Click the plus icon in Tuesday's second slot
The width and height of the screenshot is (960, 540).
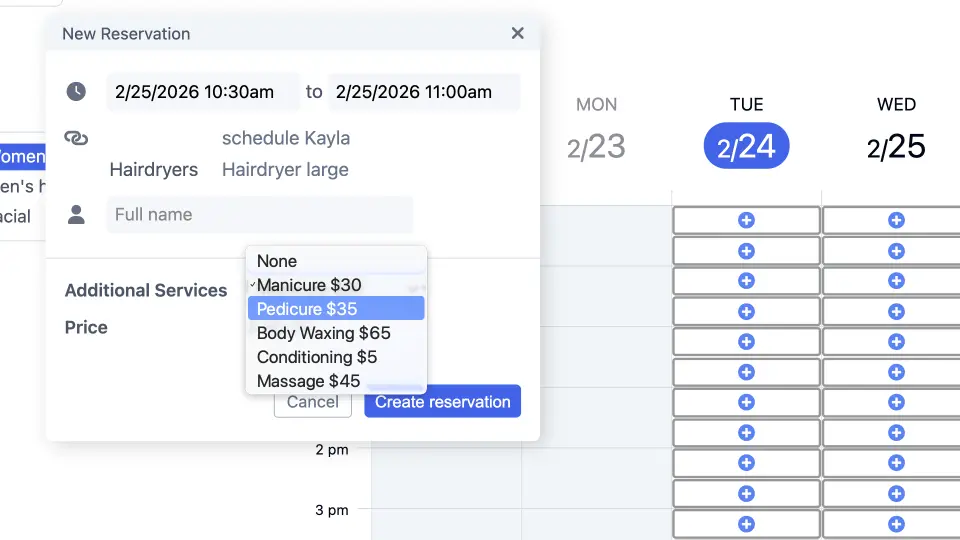746,250
